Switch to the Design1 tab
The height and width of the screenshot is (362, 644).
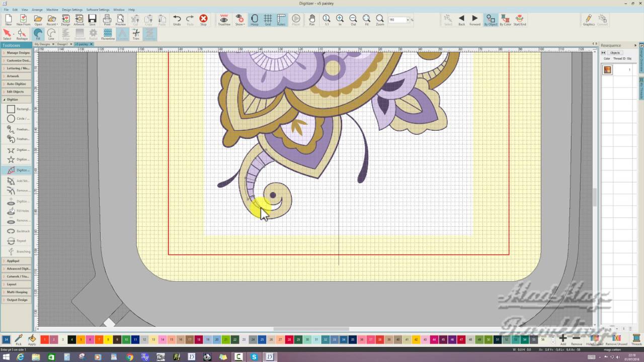coord(63,44)
